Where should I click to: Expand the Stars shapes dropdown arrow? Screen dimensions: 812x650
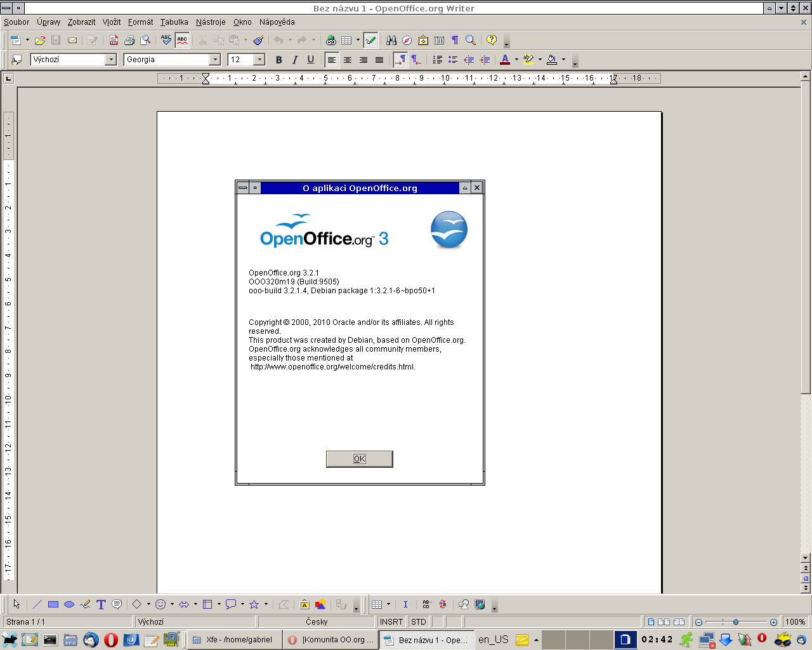[266, 604]
